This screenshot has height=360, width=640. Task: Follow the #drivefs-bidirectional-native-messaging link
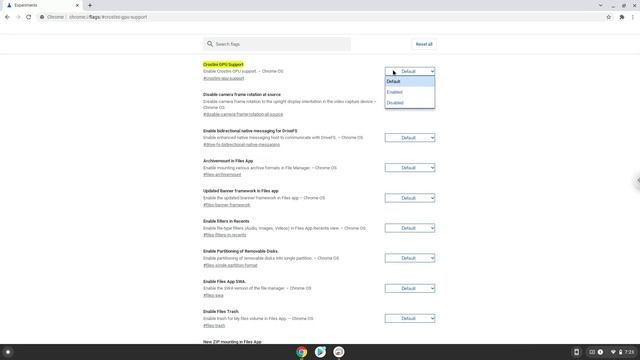click(242, 144)
